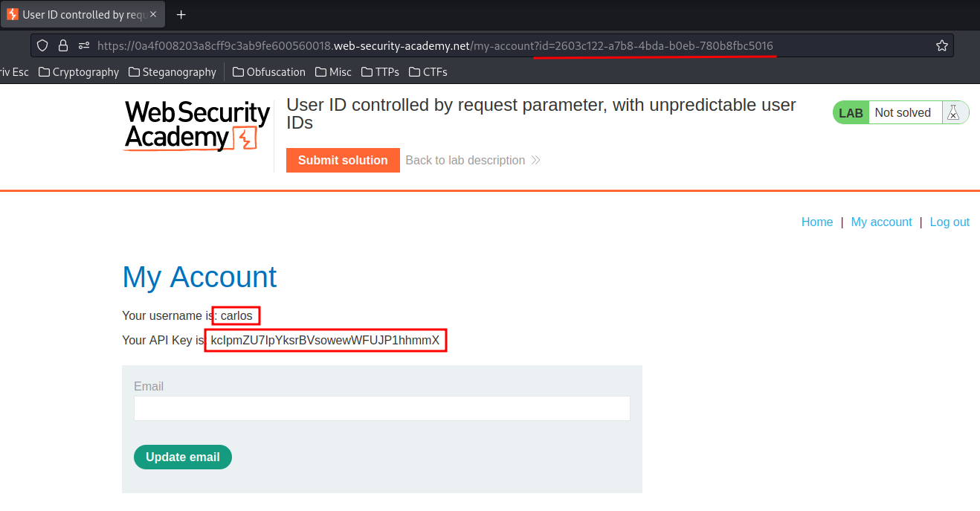Image resolution: width=980 pixels, height=511 pixels.
Task: Click the Update email button
Action: pyautogui.click(x=183, y=457)
